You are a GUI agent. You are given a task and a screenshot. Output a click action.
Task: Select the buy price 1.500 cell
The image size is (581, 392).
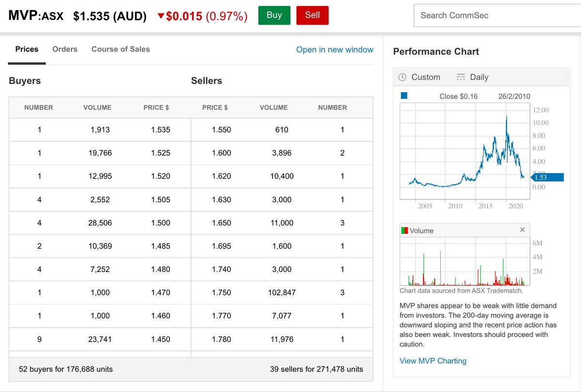(161, 223)
